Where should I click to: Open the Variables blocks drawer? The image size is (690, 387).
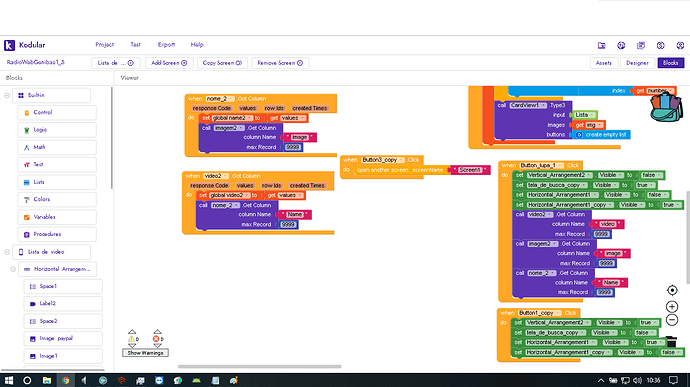point(57,217)
